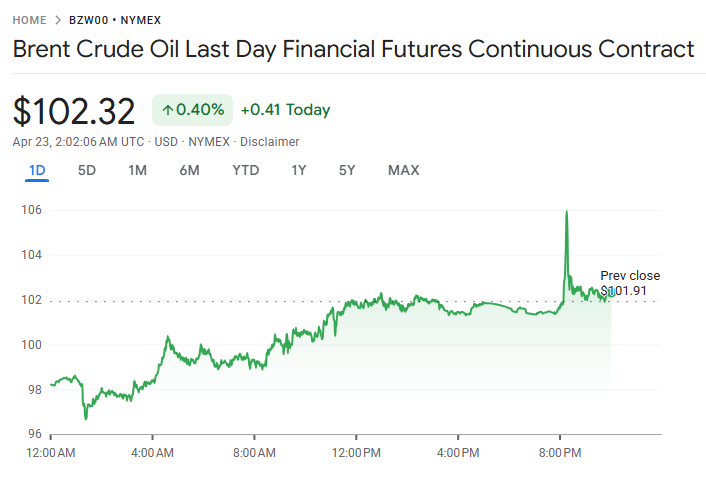Switch to the YTD chart view

coord(245,170)
